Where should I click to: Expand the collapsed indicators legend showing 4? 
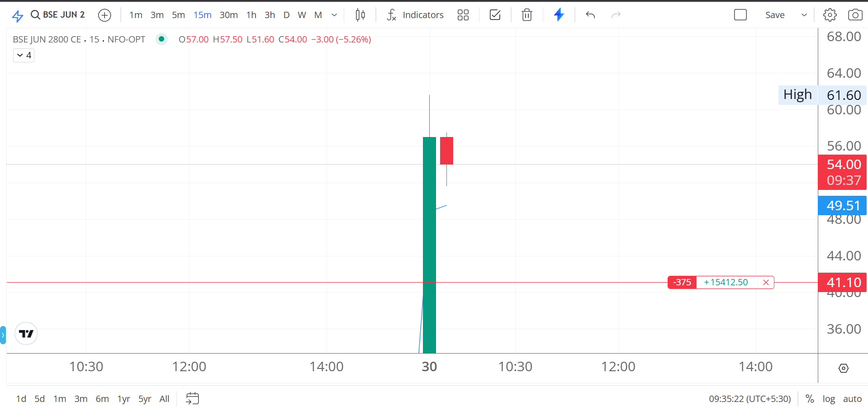coord(24,56)
